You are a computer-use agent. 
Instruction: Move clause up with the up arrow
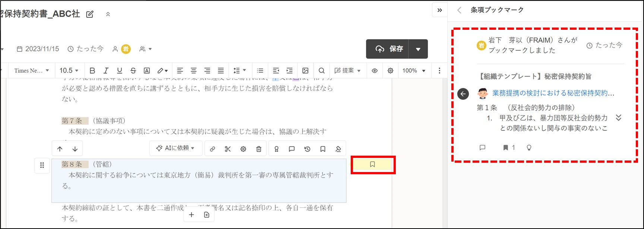point(60,149)
